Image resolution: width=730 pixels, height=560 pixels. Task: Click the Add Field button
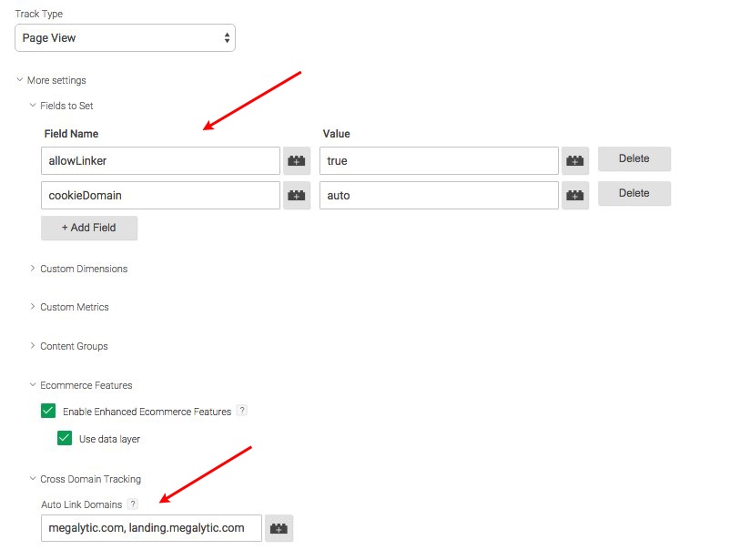click(88, 228)
